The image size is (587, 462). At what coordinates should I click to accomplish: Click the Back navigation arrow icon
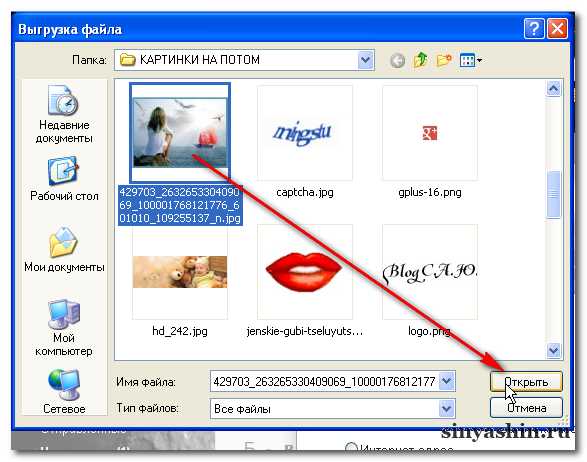(x=397, y=60)
